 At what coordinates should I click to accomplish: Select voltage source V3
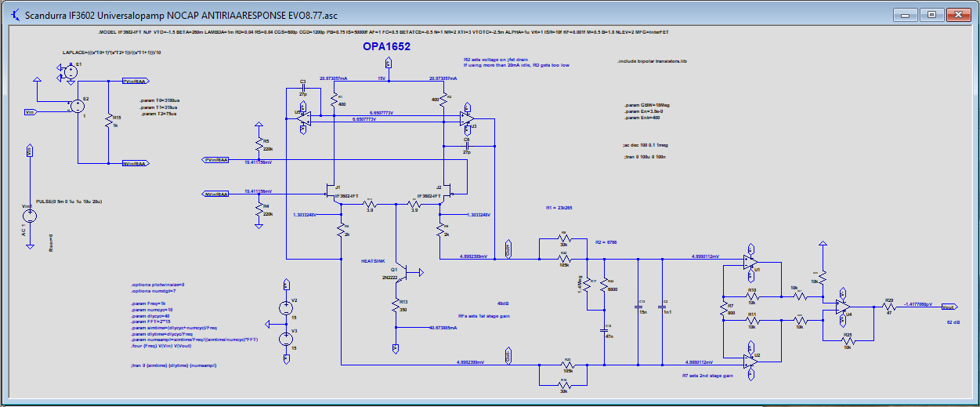[285, 339]
